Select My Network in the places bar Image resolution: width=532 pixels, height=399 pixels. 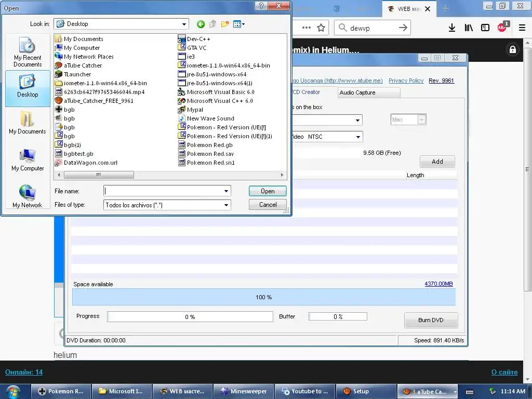(x=28, y=196)
